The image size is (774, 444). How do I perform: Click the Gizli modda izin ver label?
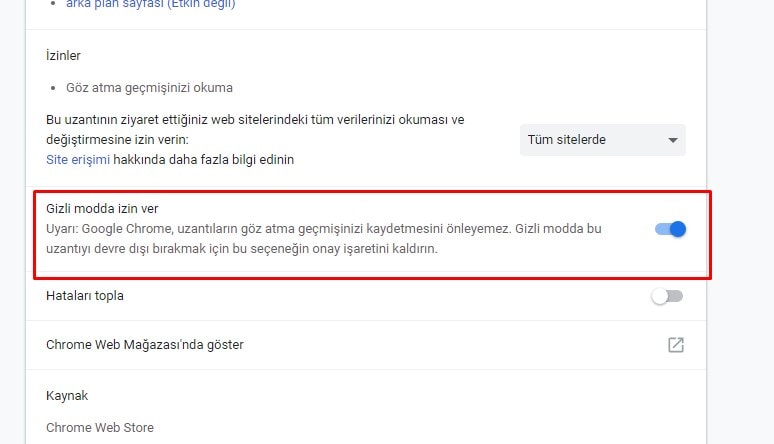(102, 208)
